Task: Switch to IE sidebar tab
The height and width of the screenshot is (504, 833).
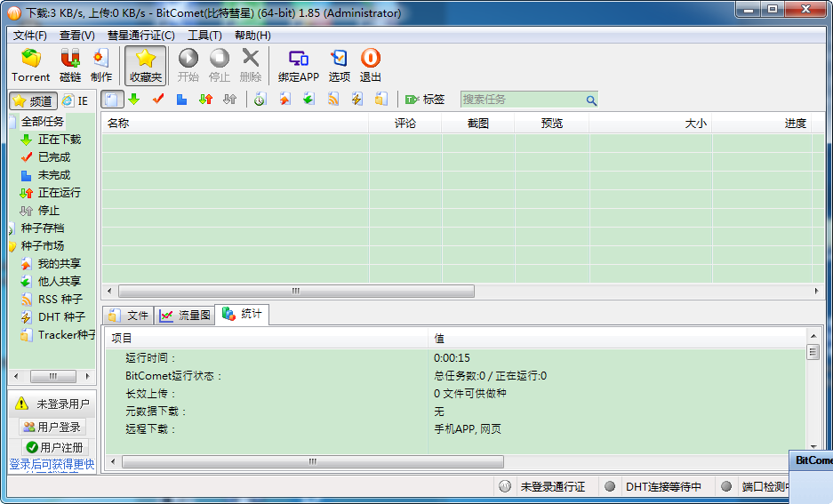Action: point(76,101)
